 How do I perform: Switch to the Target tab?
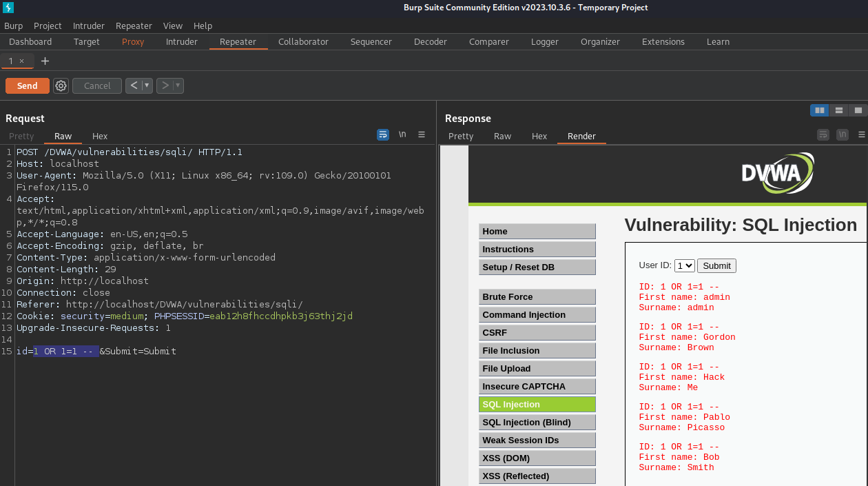(x=87, y=42)
